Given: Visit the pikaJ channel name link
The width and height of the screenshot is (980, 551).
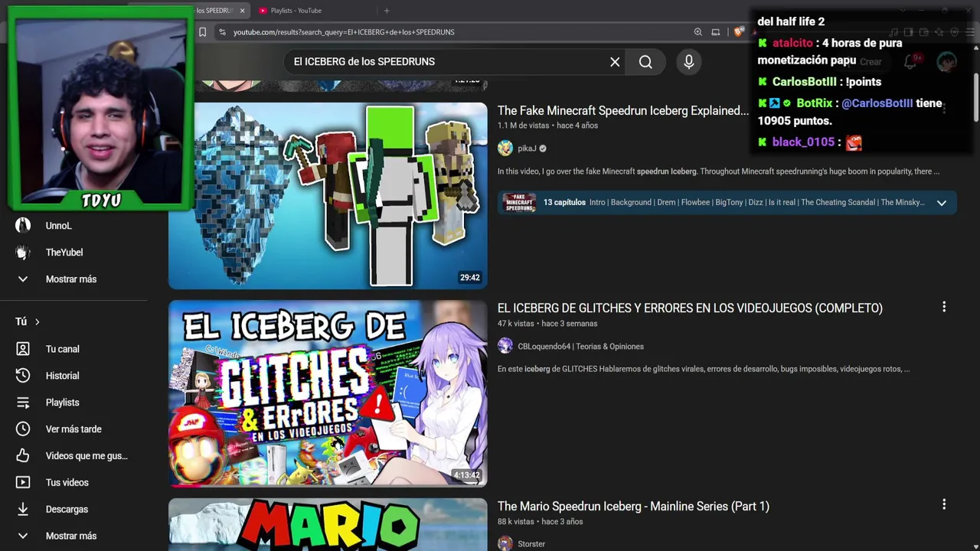Looking at the screenshot, I should click(x=527, y=148).
